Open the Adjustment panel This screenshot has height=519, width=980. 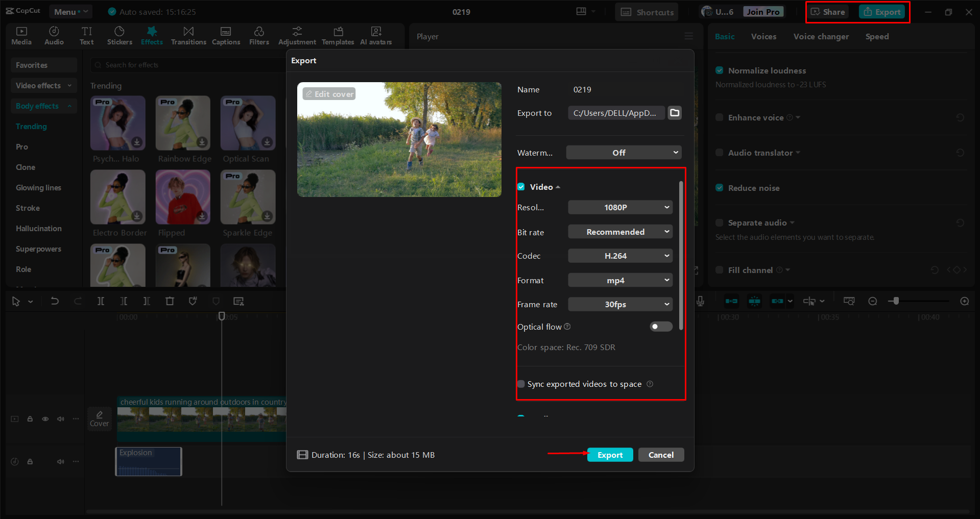click(x=297, y=36)
